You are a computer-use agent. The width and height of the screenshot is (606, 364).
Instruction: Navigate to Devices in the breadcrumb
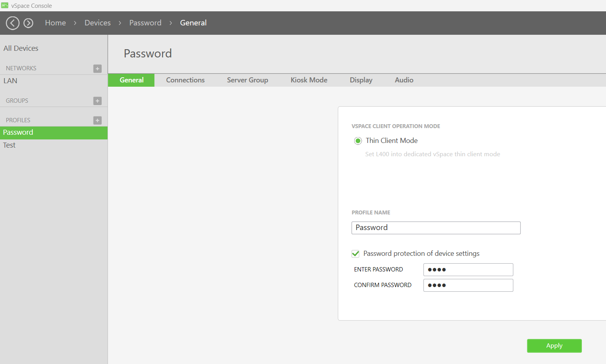(98, 23)
